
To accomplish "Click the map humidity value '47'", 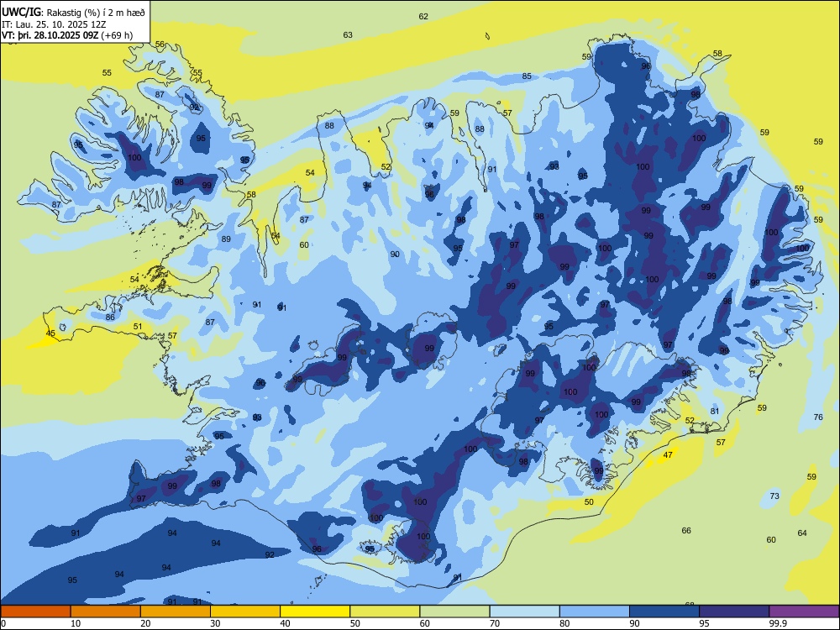I will [x=668, y=454].
